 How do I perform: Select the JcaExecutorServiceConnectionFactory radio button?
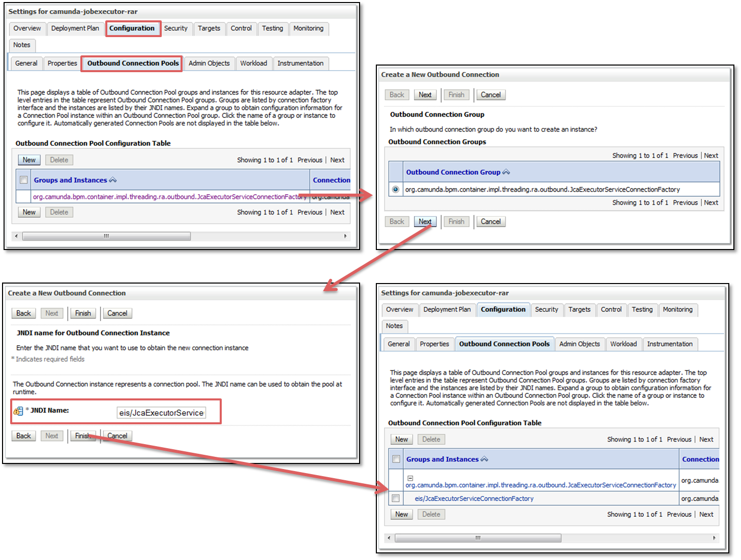click(396, 190)
